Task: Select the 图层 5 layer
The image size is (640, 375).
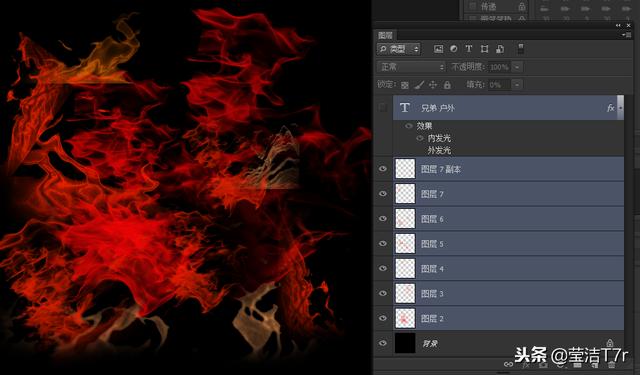Action: click(508, 244)
